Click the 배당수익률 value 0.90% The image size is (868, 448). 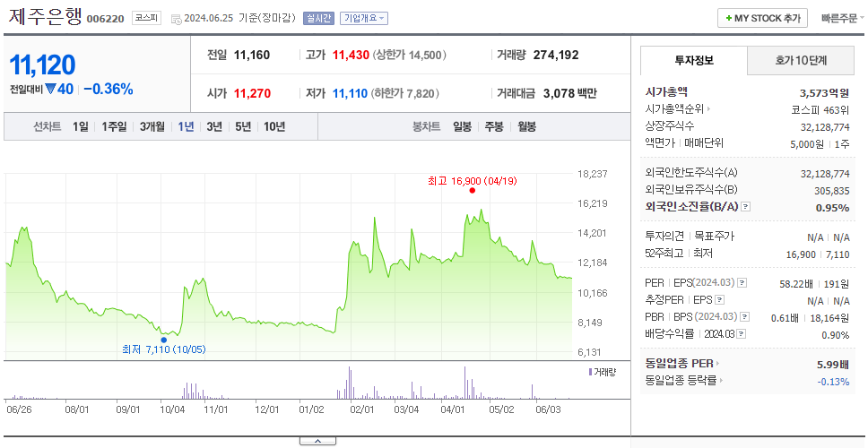click(836, 334)
